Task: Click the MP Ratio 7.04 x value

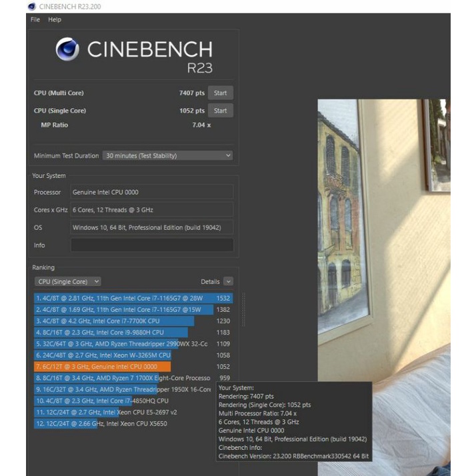Action: (201, 125)
